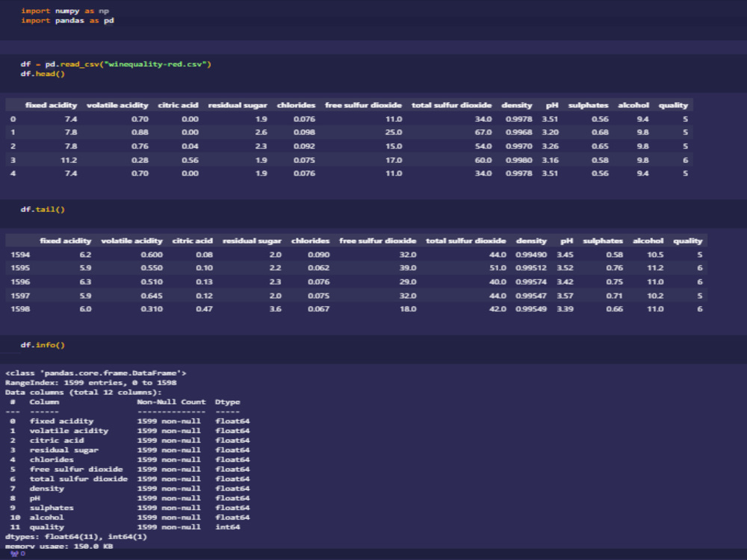This screenshot has width=747, height=560.
Task: Select residual sugar value "2.6"
Action: [x=261, y=132]
